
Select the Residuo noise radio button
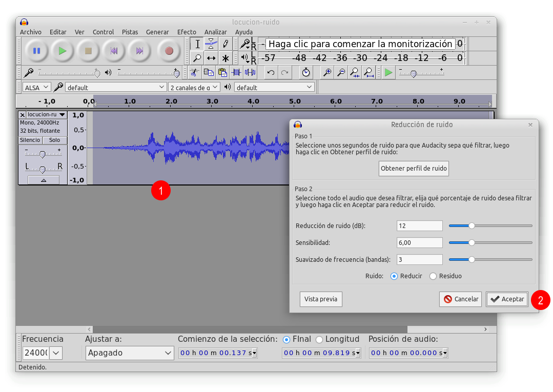tap(433, 276)
